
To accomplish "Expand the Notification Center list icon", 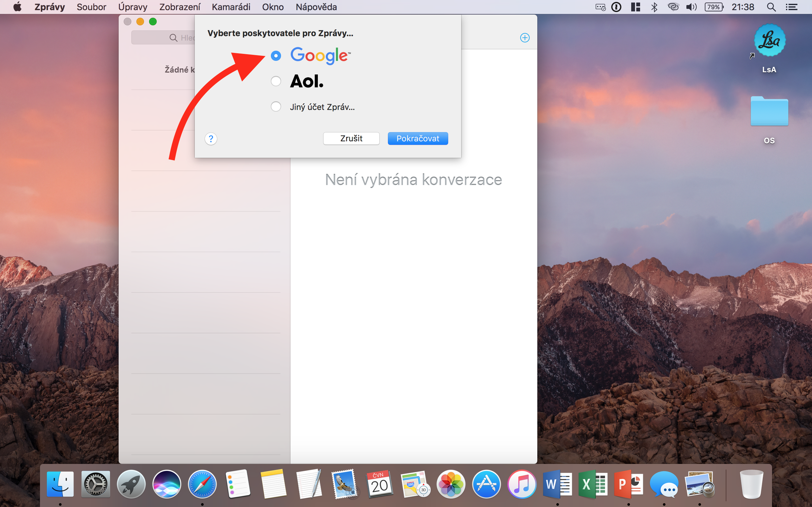I will point(792,7).
